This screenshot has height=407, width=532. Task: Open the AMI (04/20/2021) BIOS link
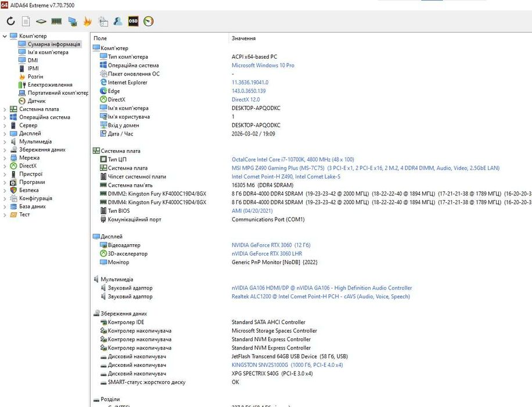click(252, 210)
